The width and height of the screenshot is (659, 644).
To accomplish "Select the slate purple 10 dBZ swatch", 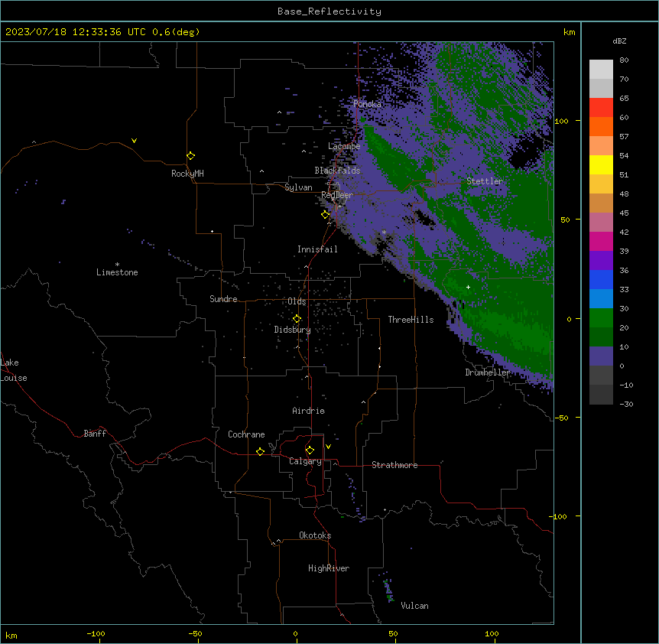I will coord(601,356).
